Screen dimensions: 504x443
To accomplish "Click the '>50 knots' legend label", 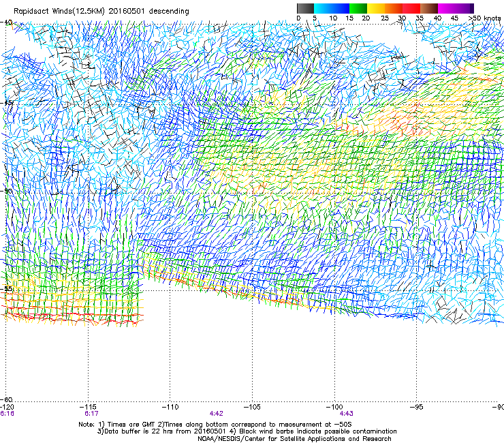I will point(484,18).
